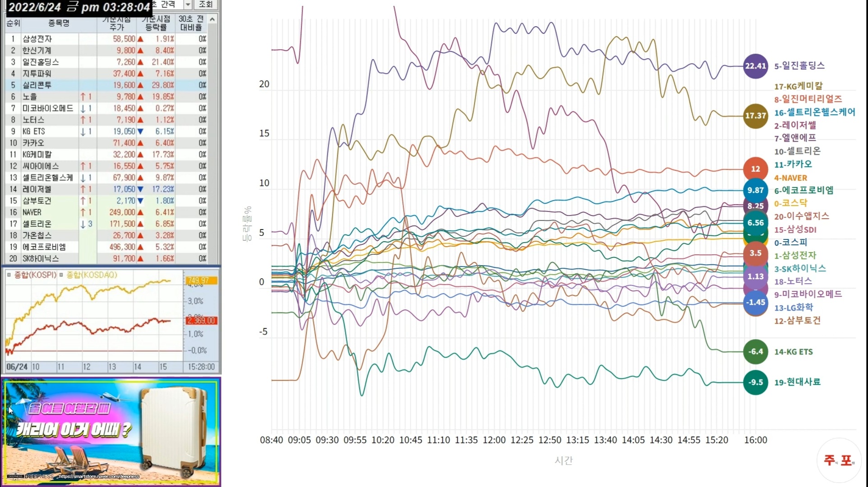Toggle the 16-셀트리온헬스케어 legend label

coord(814,112)
